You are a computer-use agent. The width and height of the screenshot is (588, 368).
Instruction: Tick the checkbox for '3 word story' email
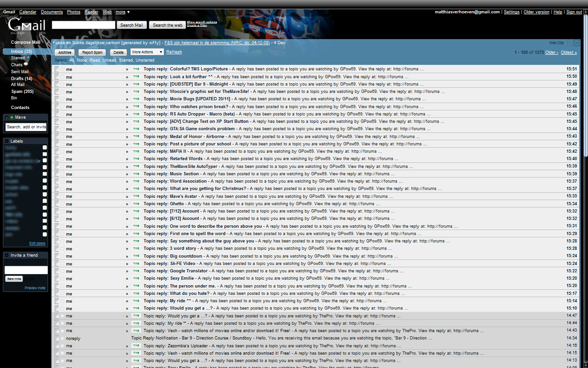[x=57, y=248]
